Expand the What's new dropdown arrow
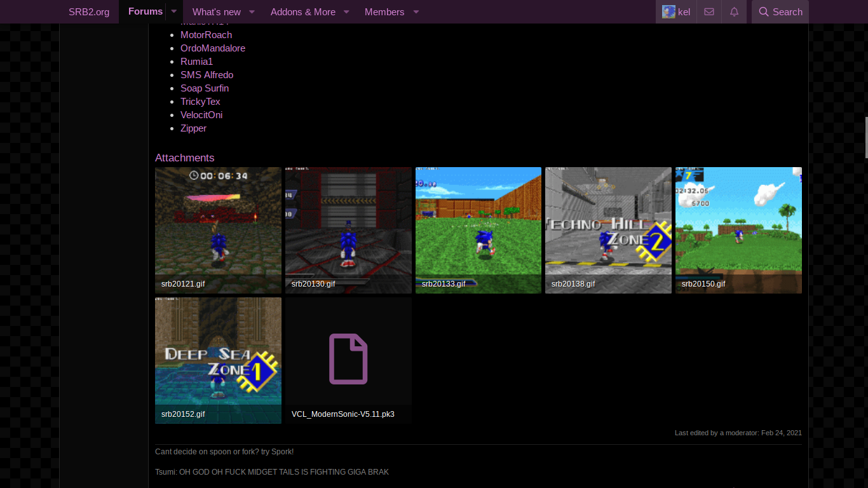Image resolution: width=868 pixels, height=488 pixels. [x=252, y=12]
